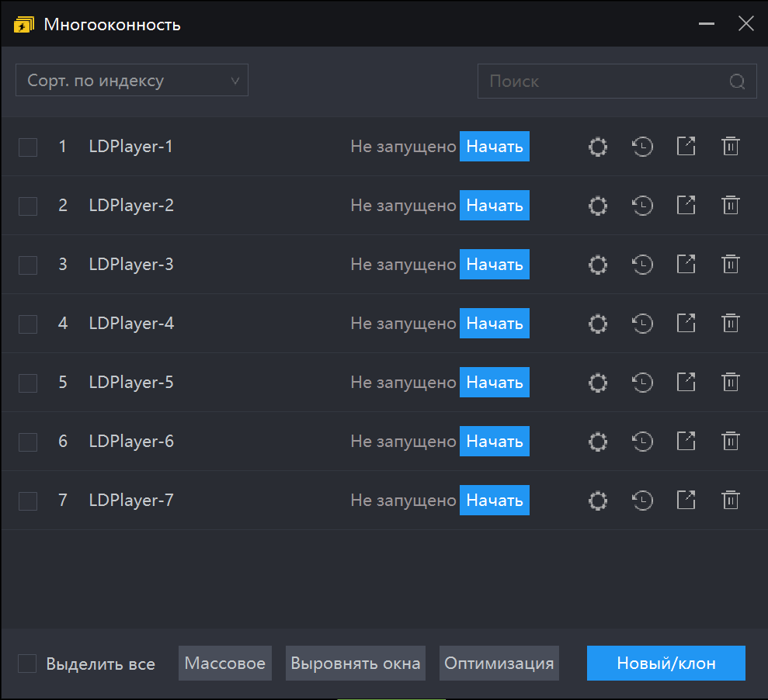This screenshot has width=768, height=700.
Task: Delete LDPlayer-4 with trash icon
Action: coord(730,323)
